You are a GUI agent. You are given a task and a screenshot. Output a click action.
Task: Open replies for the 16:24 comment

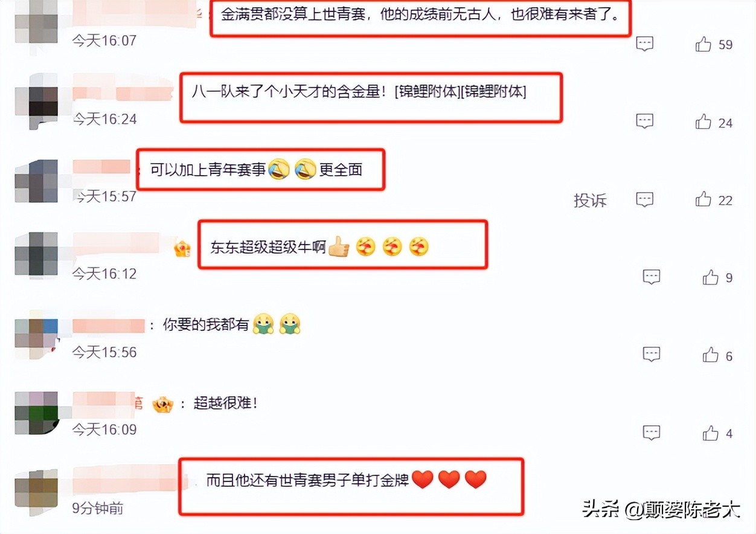(645, 121)
